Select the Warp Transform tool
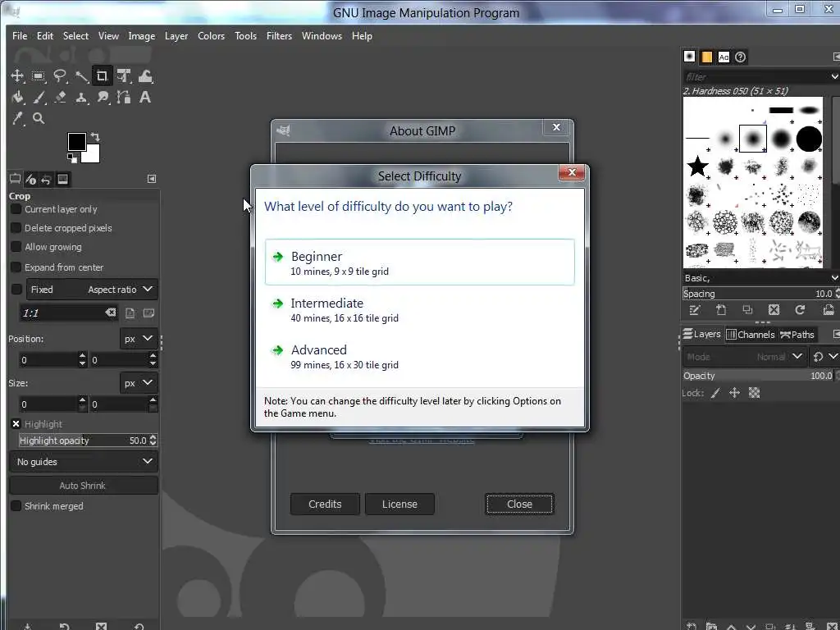Viewport: 840px width, 630px height. pyautogui.click(x=145, y=76)
